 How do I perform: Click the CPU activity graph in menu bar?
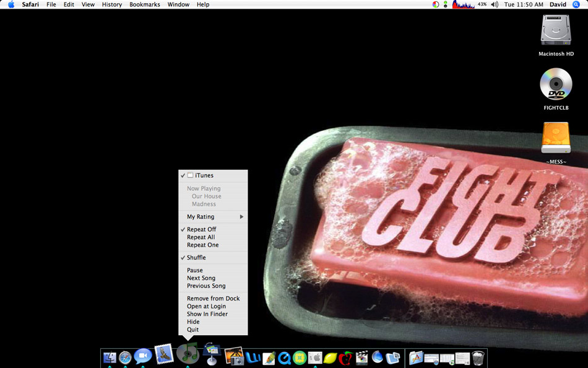click(x=463, y=4)
